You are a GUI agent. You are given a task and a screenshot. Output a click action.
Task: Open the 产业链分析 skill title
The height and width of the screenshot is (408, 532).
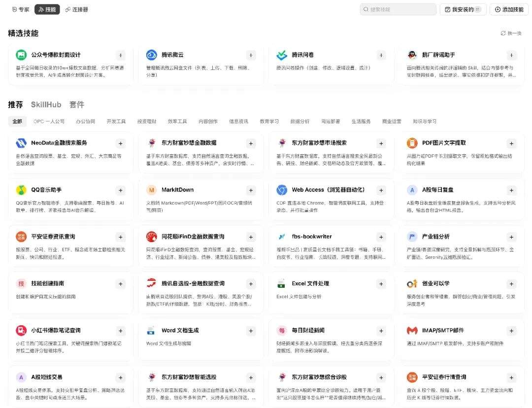(435, 237)
